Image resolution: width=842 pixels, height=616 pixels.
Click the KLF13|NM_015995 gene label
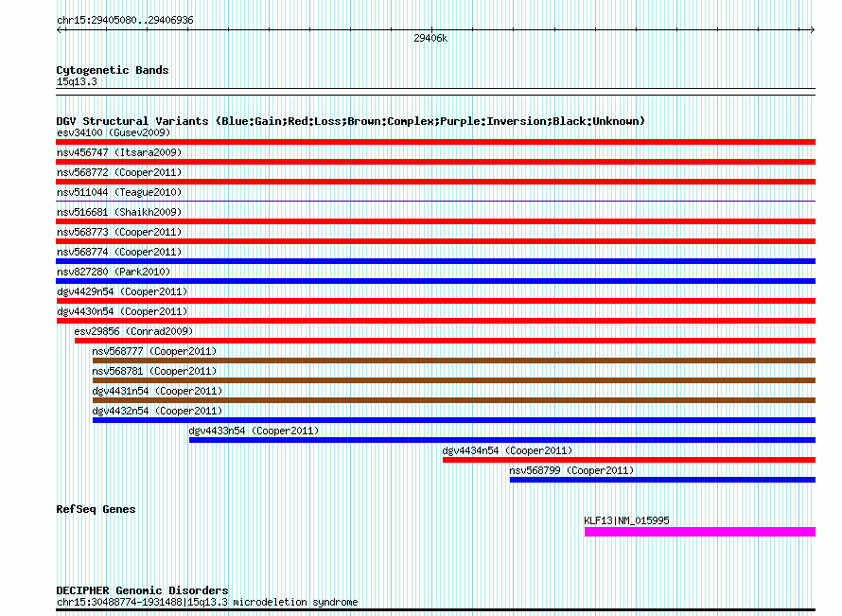tap(626, 520)
